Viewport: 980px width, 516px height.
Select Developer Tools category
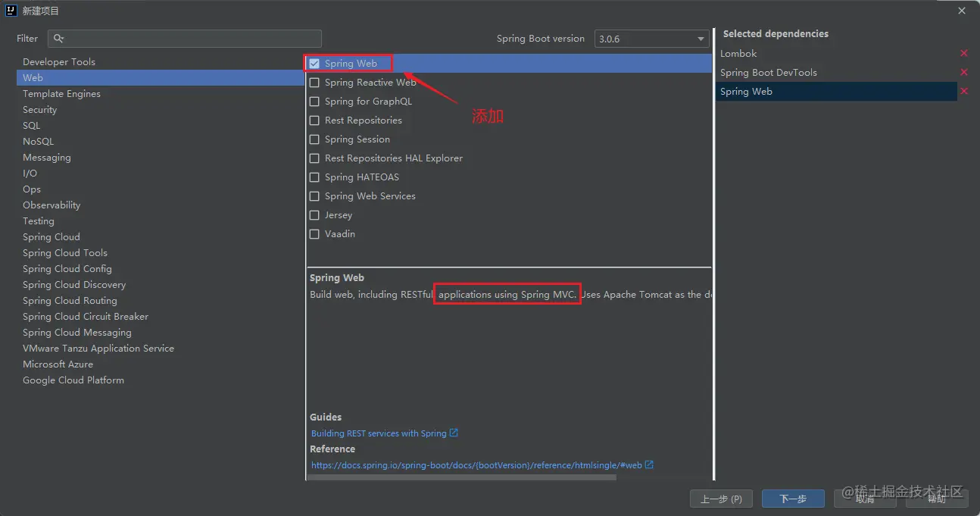click(160, 62)
